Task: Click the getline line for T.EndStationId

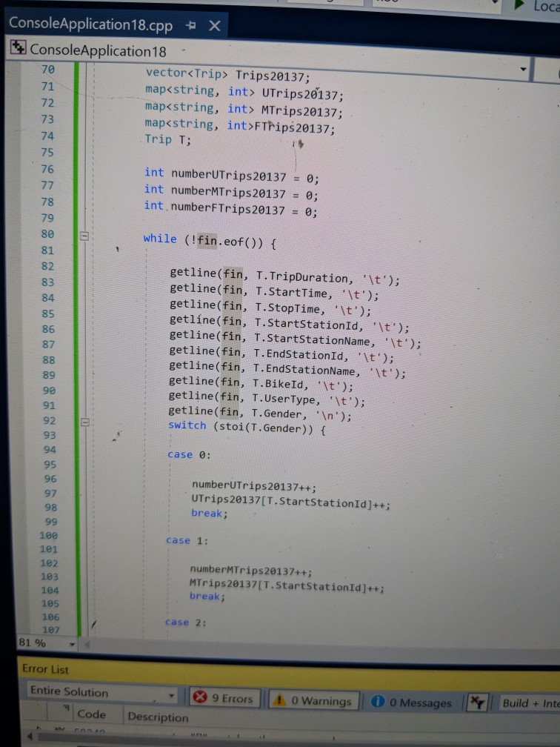Action: click(x=281, y=354)
